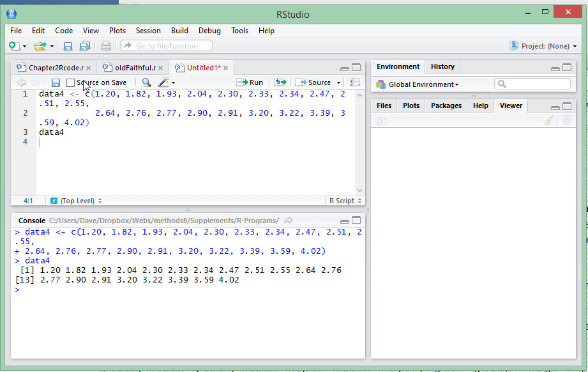Switch to the Packages tab
The height and width of the screenshot is (372, 588).
pyautogui.click(x=446, y=106)
